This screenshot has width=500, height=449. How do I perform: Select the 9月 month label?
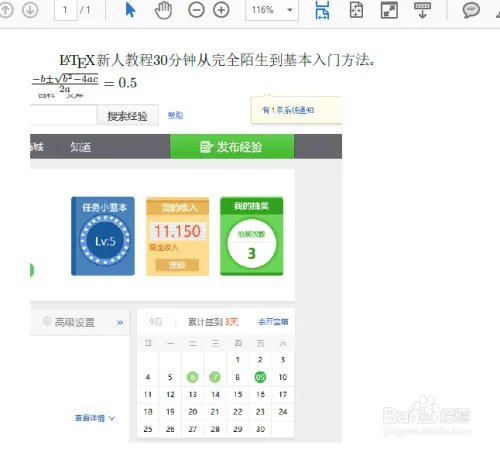pyautogui.click(x=155, y=322)
